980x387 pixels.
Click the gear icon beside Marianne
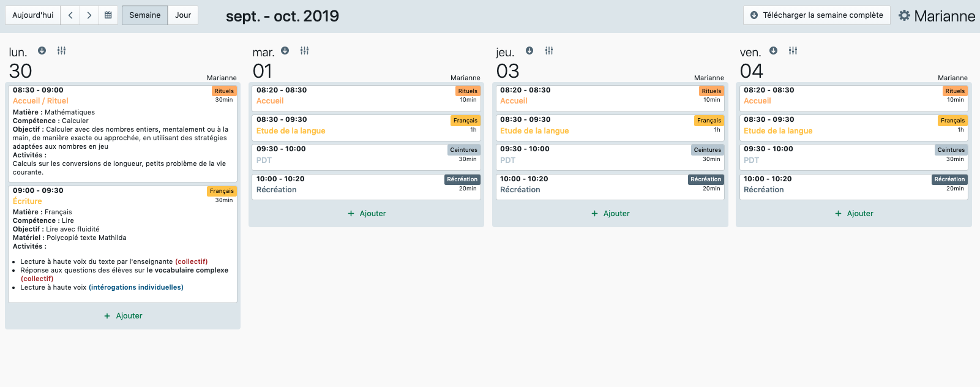pos(904,15)
